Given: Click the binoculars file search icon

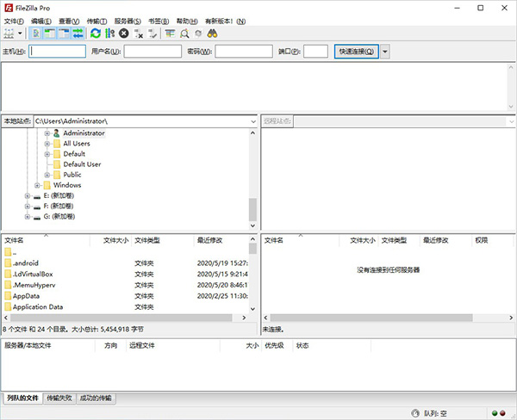Looking at the screenshot, I should [x=212, y=34].
